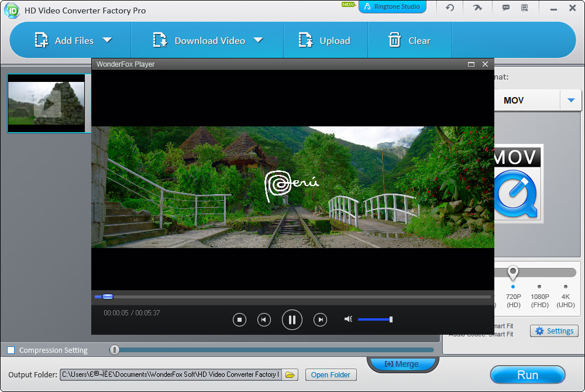Click the Output Folder path field

point(171,374)
